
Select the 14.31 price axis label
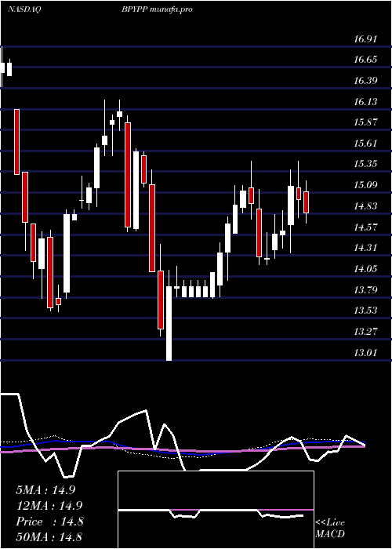click(x=365, y=248)
